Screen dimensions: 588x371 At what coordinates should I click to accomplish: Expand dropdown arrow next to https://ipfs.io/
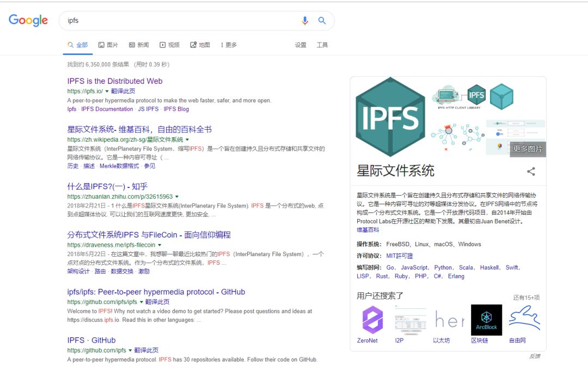[107, 91]
